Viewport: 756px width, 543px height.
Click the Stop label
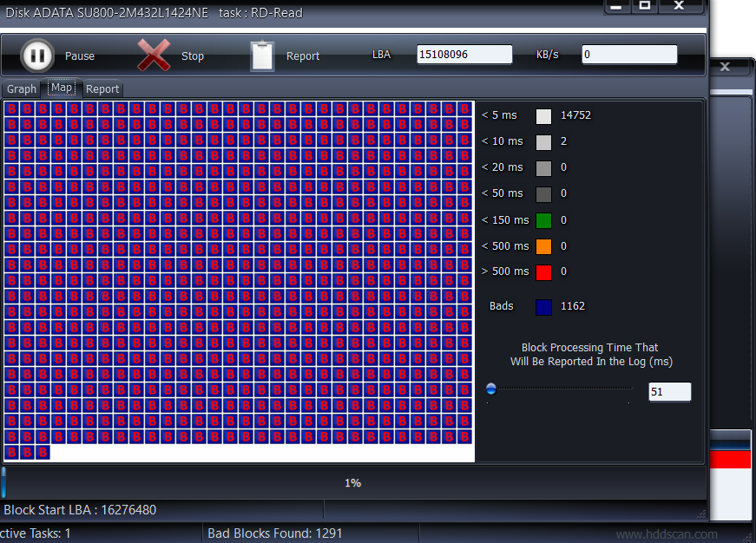[x=193, y=56]
